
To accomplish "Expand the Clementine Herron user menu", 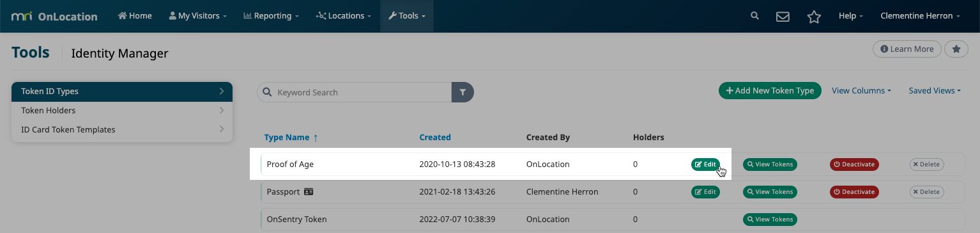I will click(x=921, y=16).
